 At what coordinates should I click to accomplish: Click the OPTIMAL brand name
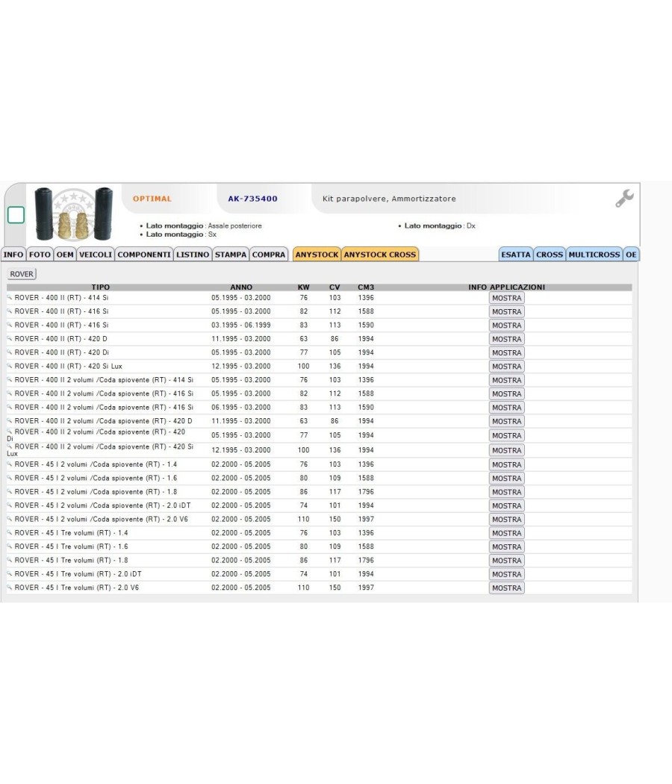point(152,199)
